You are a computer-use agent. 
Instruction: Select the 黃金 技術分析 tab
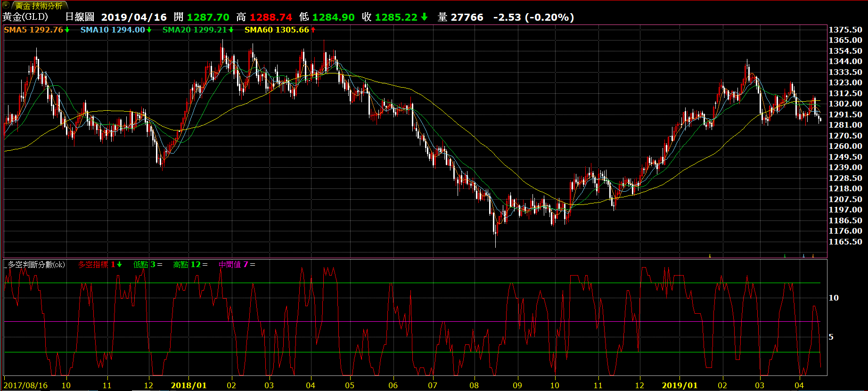(39, 6)
